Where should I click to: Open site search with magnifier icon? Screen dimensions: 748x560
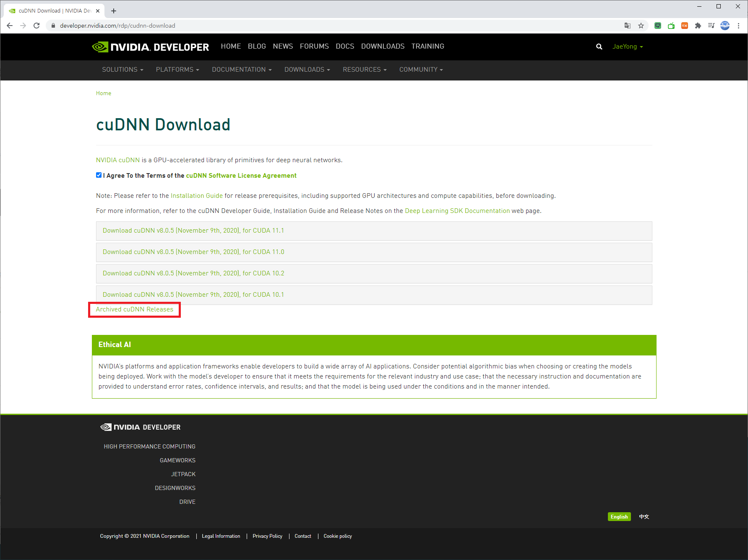click(599, 47)
